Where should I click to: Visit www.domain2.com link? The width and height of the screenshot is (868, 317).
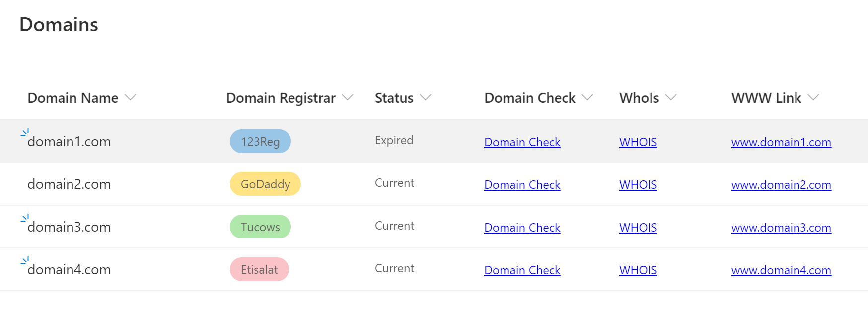click(781, 185)
